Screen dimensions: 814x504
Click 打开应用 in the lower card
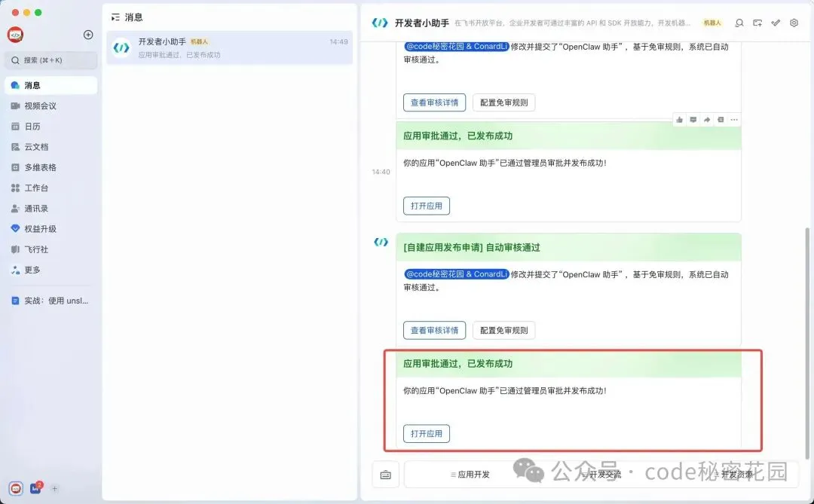(x=426, y=434)
